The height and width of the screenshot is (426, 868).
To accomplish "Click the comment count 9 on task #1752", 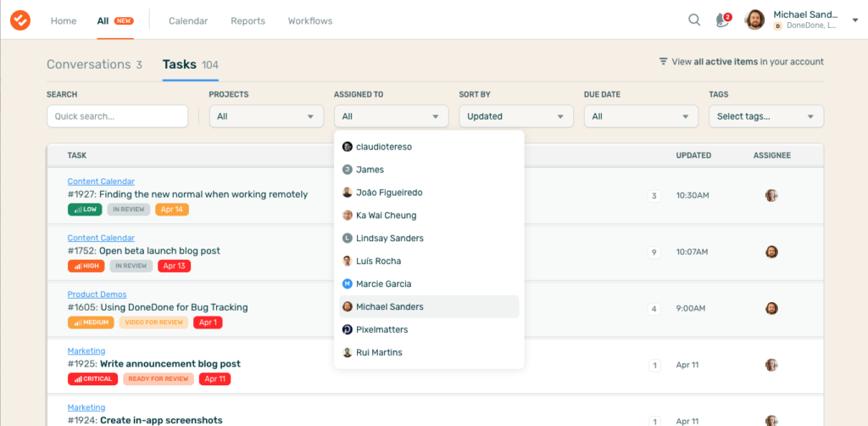I will pos(654,253).
